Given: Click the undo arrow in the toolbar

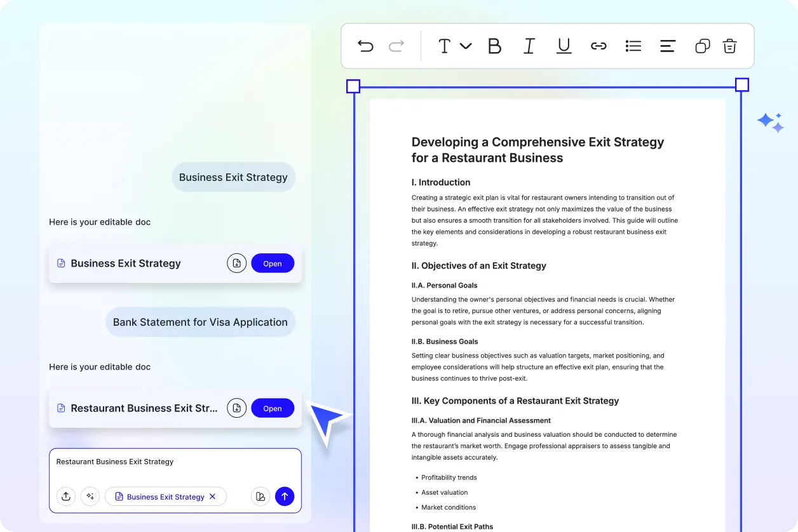Looking at the screenshot, I should click(x=365, y=46).
